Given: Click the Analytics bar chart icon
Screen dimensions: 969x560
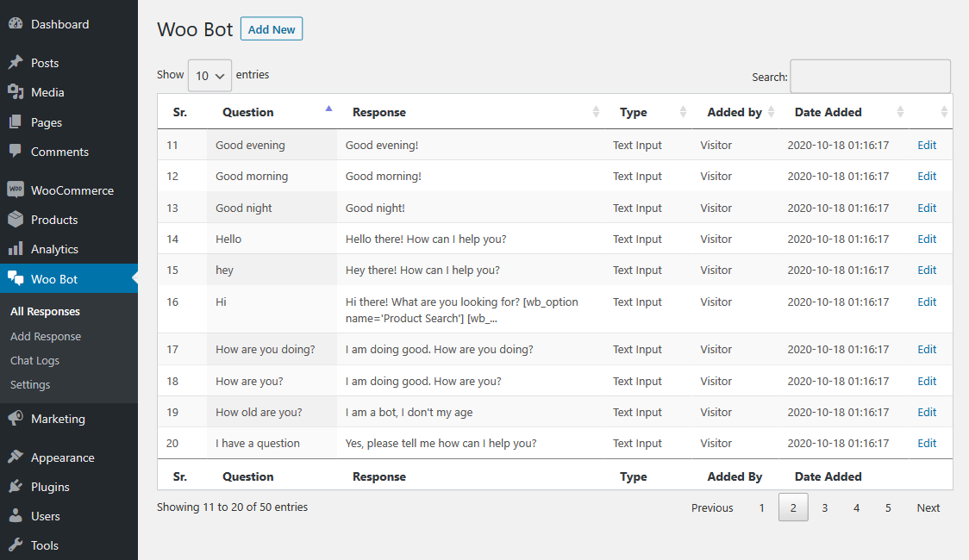Looking at the screenshot, I should [16, 249].
